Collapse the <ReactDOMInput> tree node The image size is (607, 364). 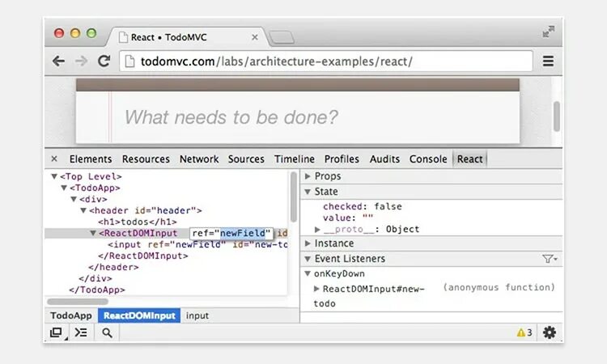[x=93, y=233]
